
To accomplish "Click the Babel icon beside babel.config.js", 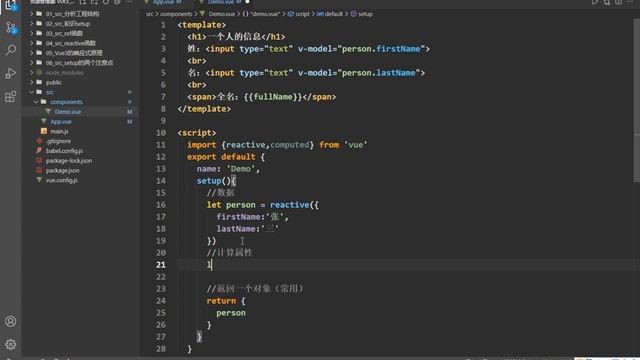I will tap(39, 151).
